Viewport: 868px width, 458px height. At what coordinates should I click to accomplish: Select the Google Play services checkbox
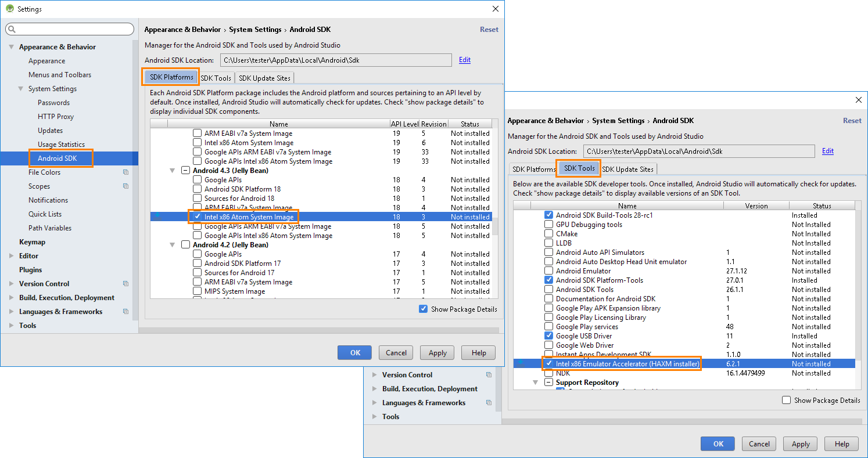coord(548,327)
